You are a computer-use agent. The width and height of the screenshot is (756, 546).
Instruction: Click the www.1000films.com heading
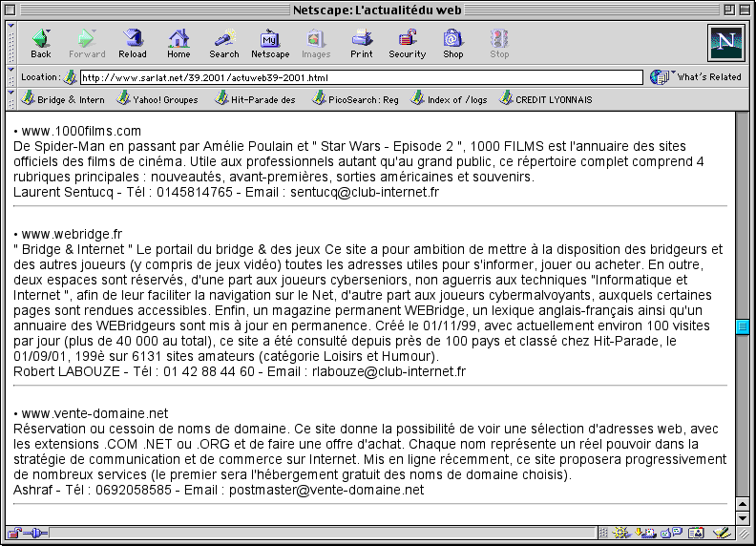(81, 131)
